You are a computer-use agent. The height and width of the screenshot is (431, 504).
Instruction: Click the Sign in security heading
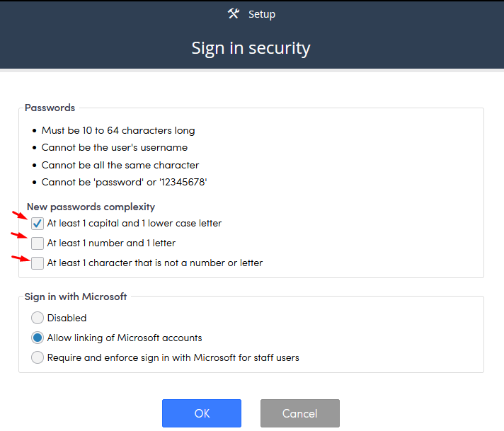pos(251,48)
